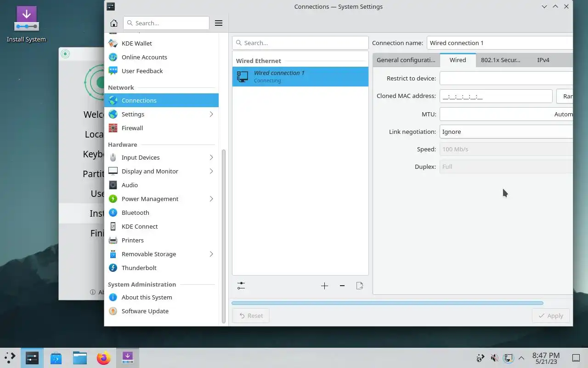Export the selected connection
This screenshot has width=588, height=368.
point(360,286)
